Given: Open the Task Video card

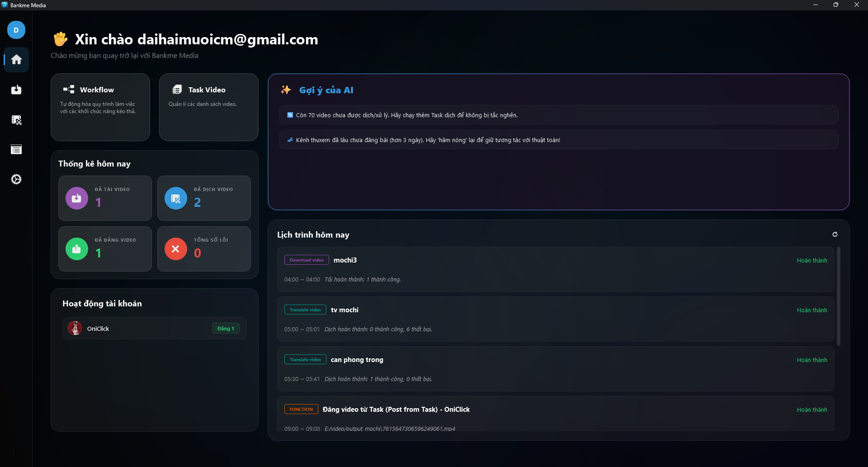Looking at the screenshot, I should coord(208,107).
